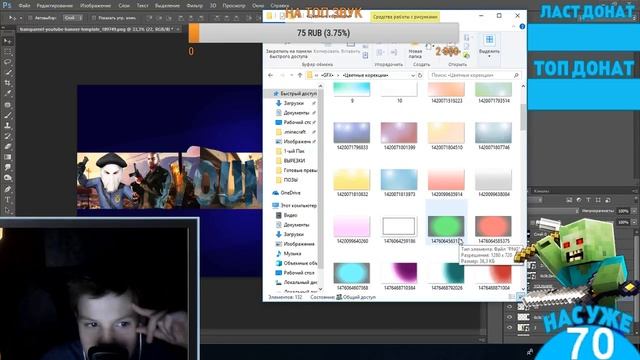Open the Слои menu
The image size is (640, 360).
click(x=124, y=6)
